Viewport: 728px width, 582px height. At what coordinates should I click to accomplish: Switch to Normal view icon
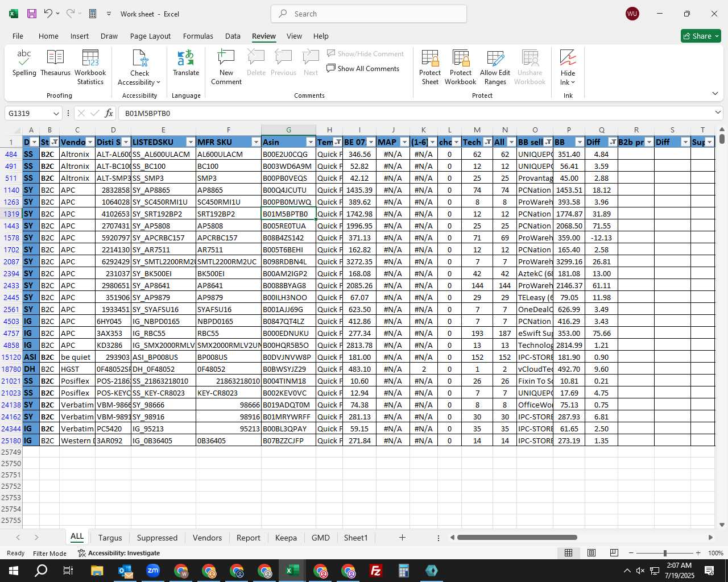tap(568, 553)
